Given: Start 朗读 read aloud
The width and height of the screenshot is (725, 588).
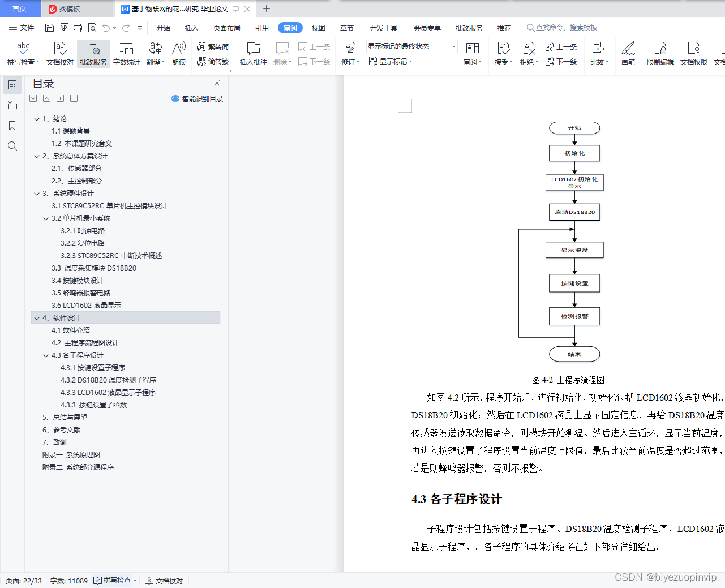Looking at the screenshot, I should 179,54.
